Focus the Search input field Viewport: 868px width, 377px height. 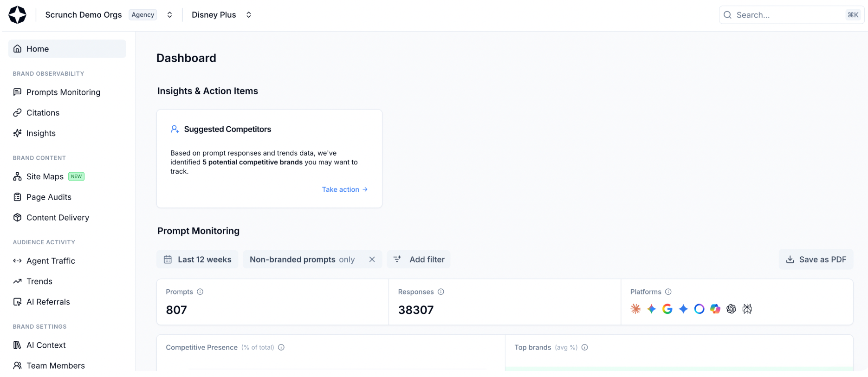click(789, 15)
